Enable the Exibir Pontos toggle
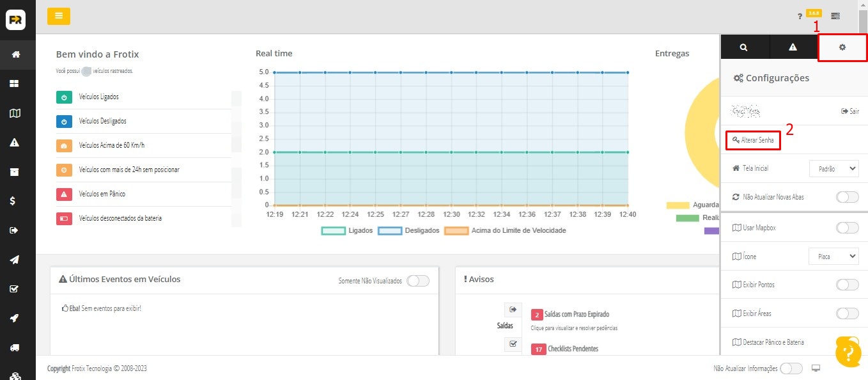 coord(848,285)
